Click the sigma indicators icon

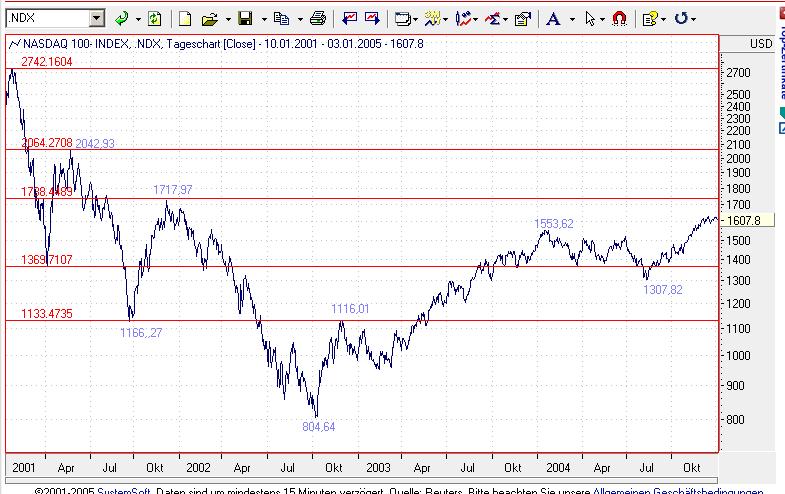[493, 19]
